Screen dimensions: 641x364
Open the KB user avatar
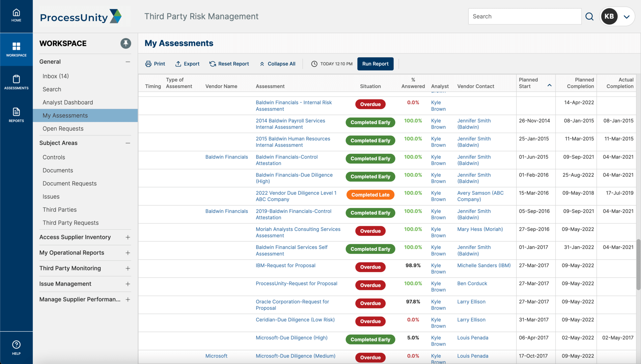click(x=609, y=17)
